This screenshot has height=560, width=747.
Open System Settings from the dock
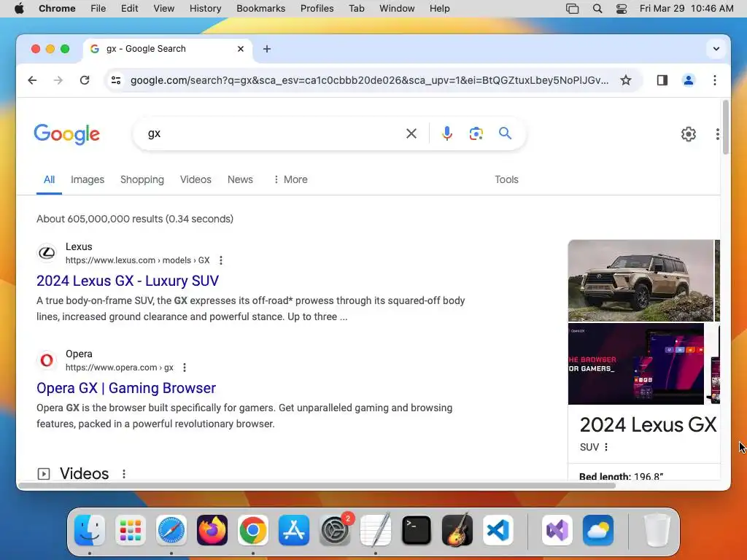click(x=335, y=530)
